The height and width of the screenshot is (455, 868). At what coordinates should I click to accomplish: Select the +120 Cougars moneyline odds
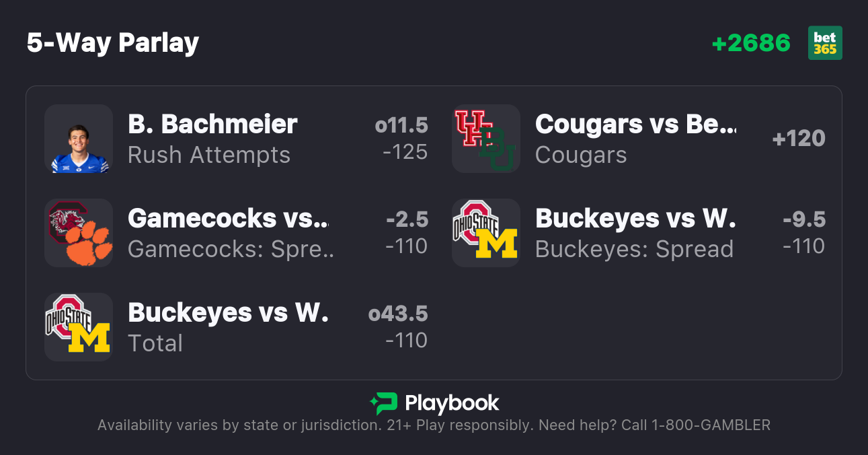click(799, 139)
